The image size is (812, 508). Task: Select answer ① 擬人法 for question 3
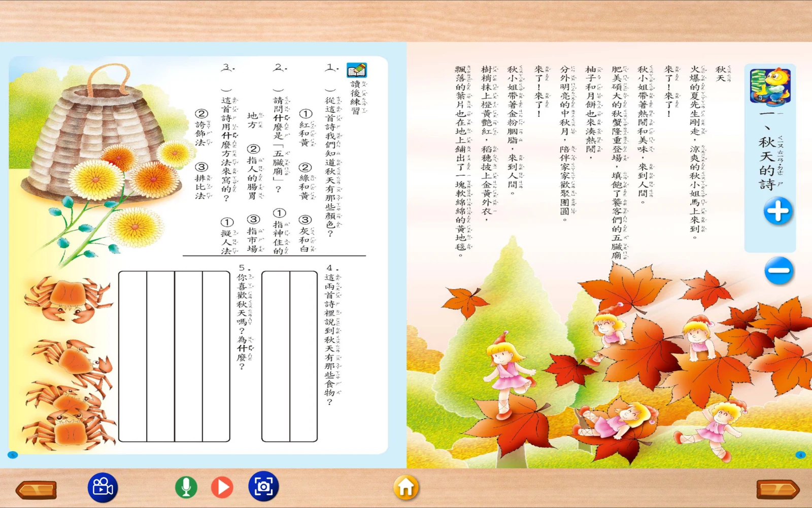[x=228, y=236]
